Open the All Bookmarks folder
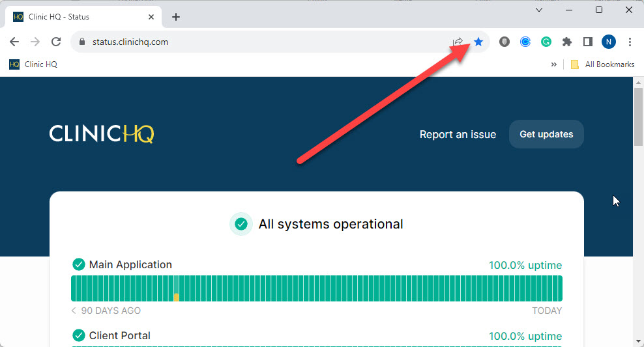The image size is (644, 347). 602,64
